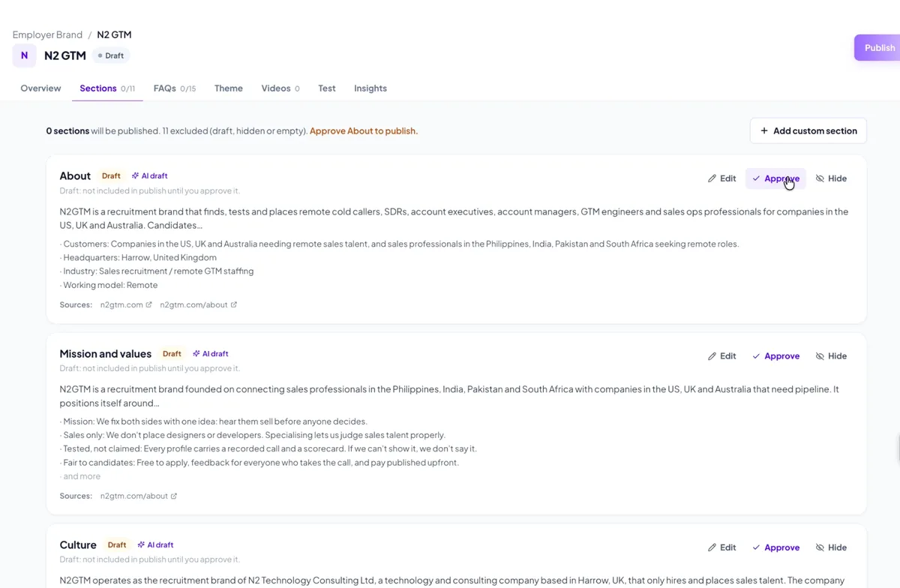
Task: Click the eye-slash icon in Mission and values
Action: [820, 356]
